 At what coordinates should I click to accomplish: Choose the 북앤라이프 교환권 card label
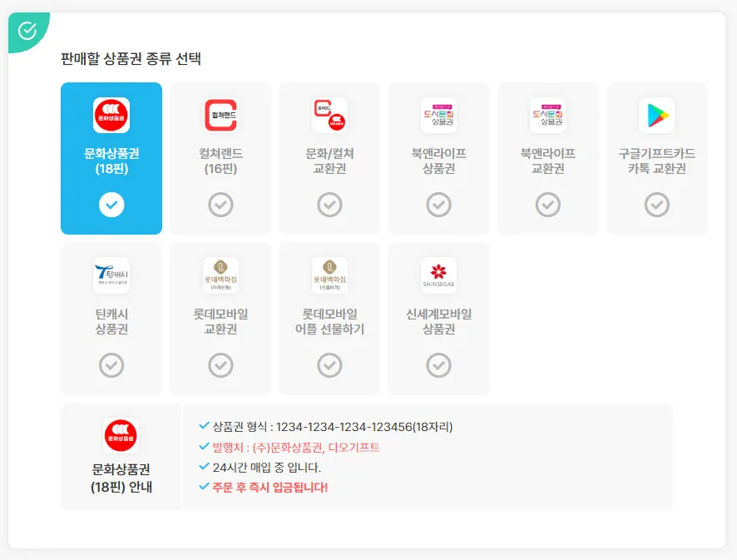547,161
